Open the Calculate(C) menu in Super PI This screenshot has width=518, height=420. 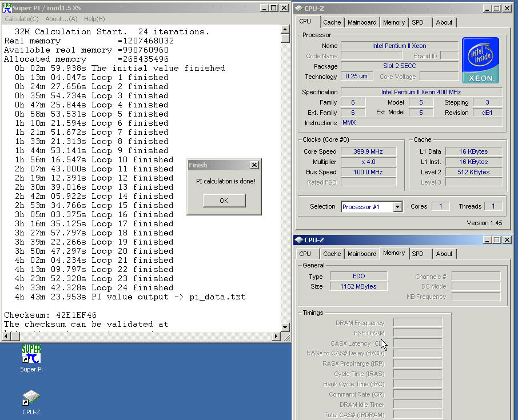tap(22, 19)
